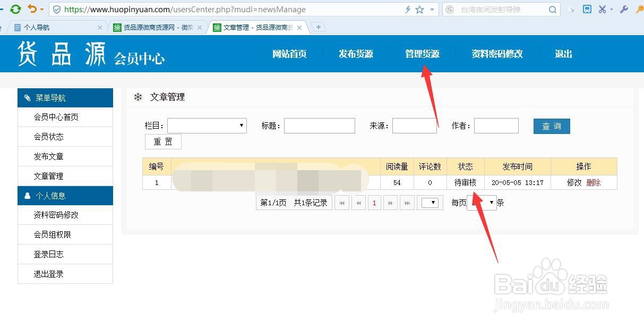Open a new browser tab with the plus button

point(317,26)
